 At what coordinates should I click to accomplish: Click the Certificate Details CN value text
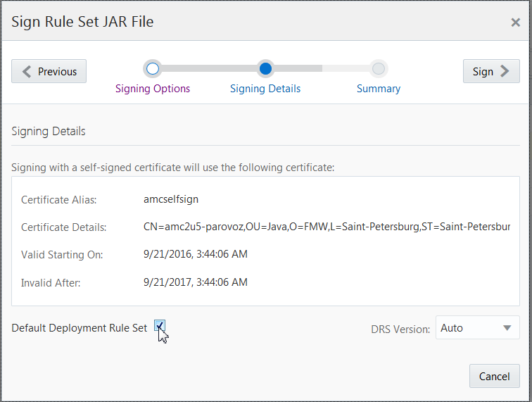(x=327, y=227)
